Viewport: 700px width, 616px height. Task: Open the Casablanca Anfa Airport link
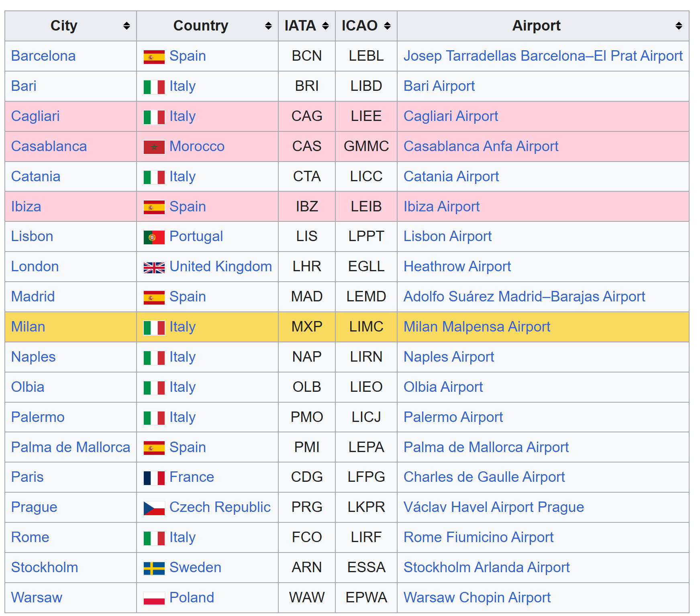481,146
